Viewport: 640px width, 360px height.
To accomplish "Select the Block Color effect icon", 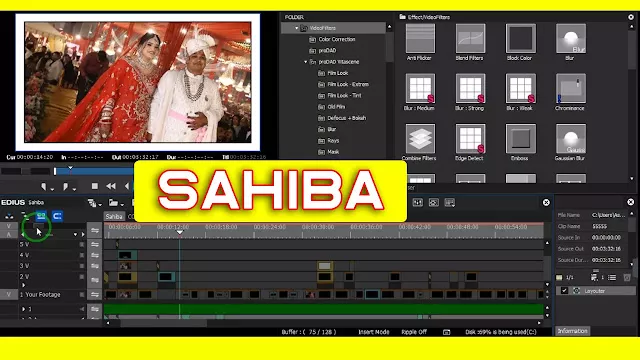I will 520,38.
